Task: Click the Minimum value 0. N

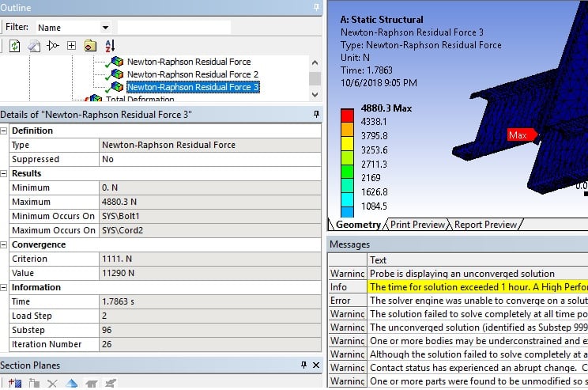Action: (x=210, y=187)
